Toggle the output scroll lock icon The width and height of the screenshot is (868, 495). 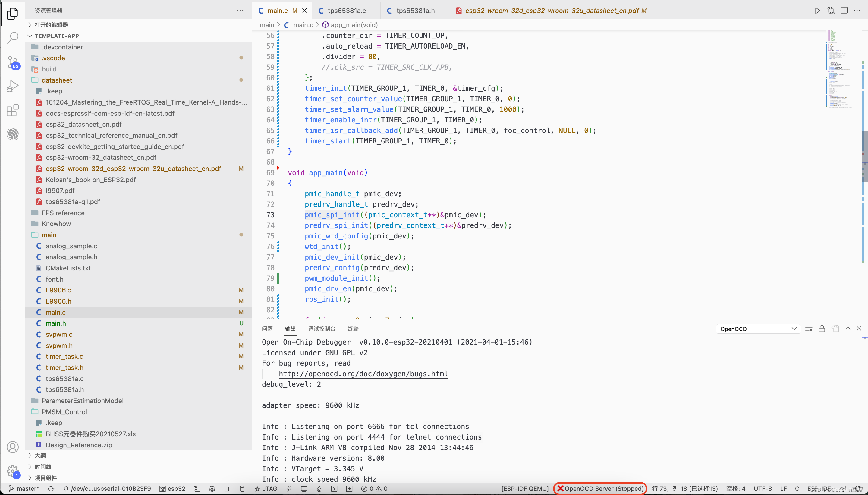tap(822, 329)
